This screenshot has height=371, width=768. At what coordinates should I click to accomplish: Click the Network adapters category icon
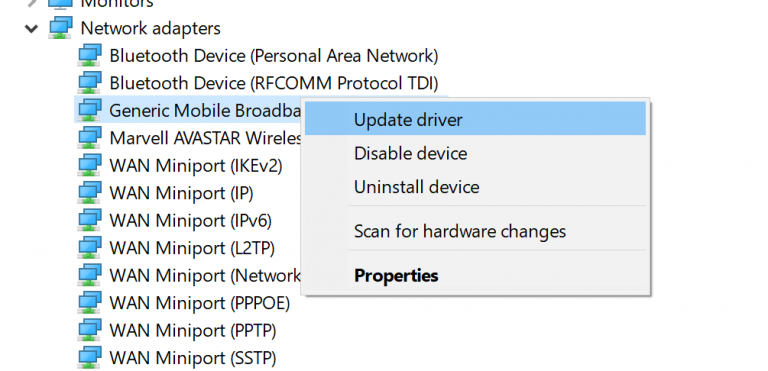[x=61, y=28]
